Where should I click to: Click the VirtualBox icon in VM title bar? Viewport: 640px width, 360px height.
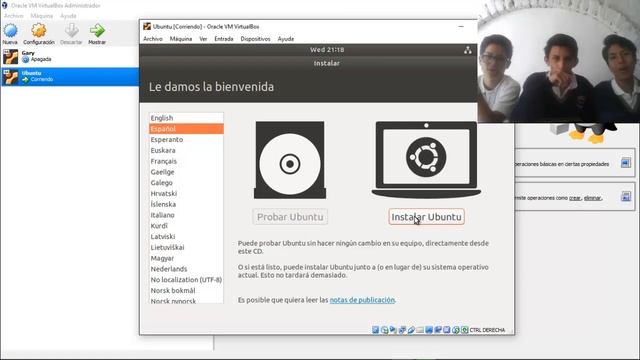147,27
